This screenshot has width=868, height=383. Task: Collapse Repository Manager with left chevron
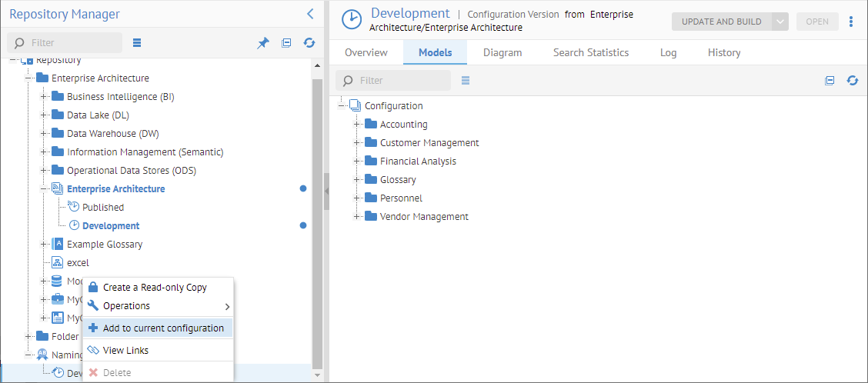coord(310,14)
